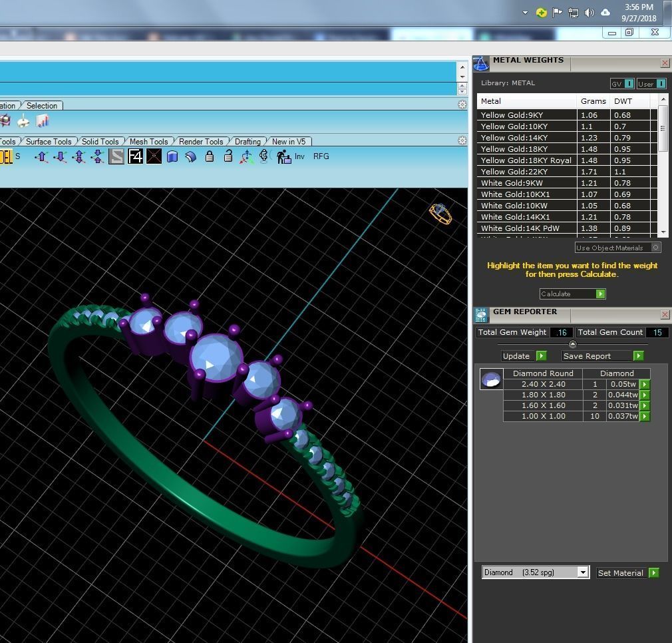
Task: Click the command area scroll up arrow
Action: (462, 67)
